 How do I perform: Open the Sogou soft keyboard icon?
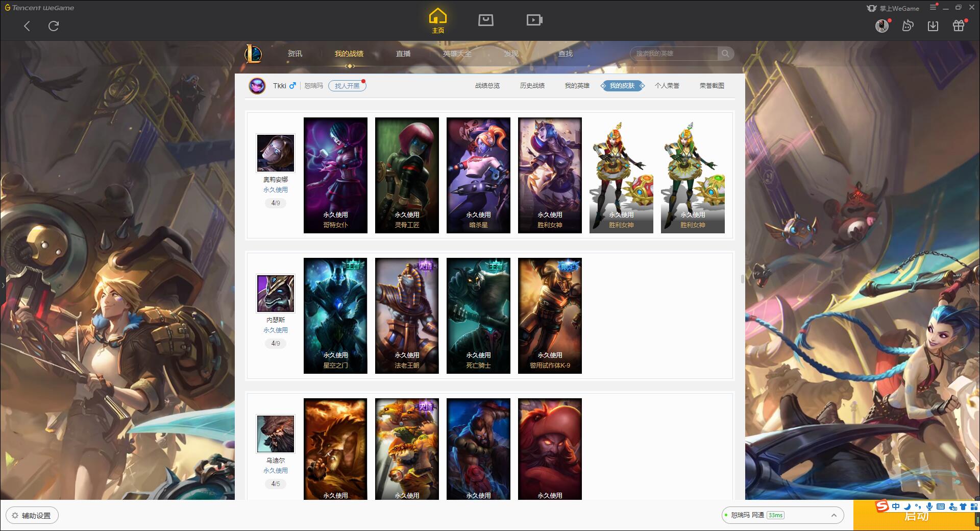click(x=941, y=506)
